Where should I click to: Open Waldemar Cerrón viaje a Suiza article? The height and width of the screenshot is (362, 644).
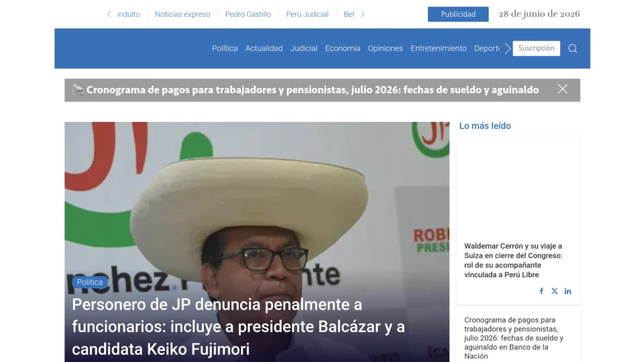[513, 260]
